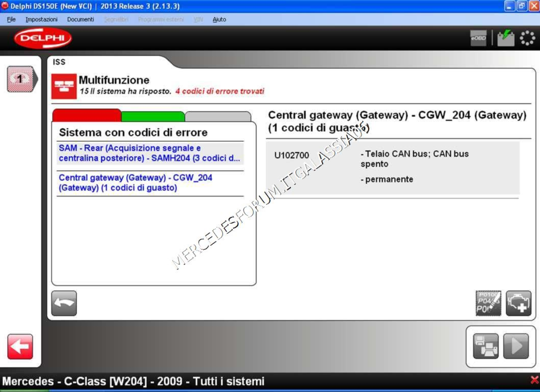
Task: Click the erase fault codes icon
Action: click(488, 303)
